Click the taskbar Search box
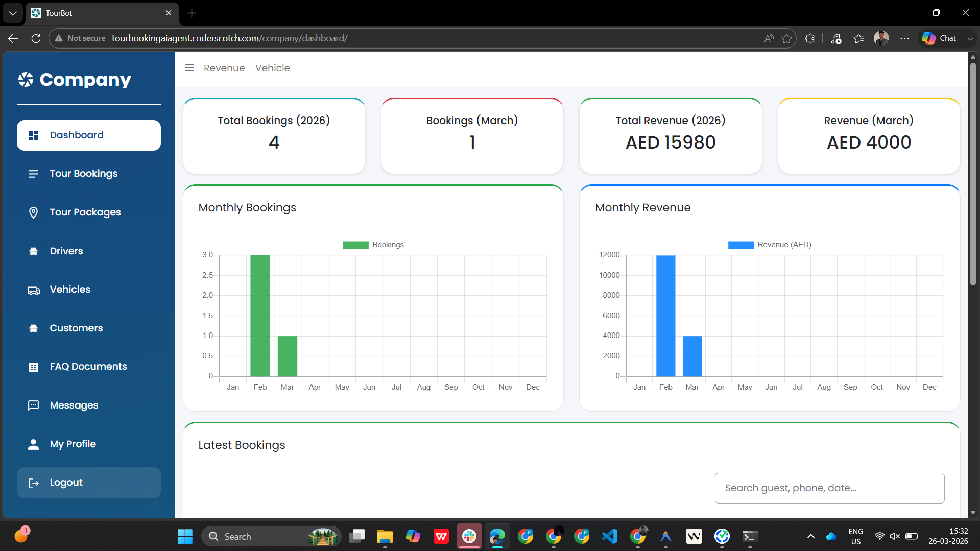The height and width of the screenshot is (551, 980). pos(272,536)
